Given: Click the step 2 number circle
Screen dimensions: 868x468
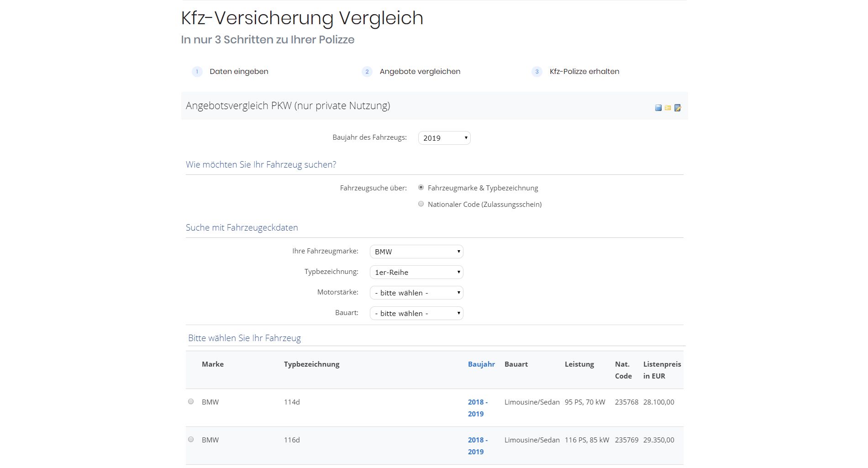Looking at the screenshot, I should coord(367,72).
